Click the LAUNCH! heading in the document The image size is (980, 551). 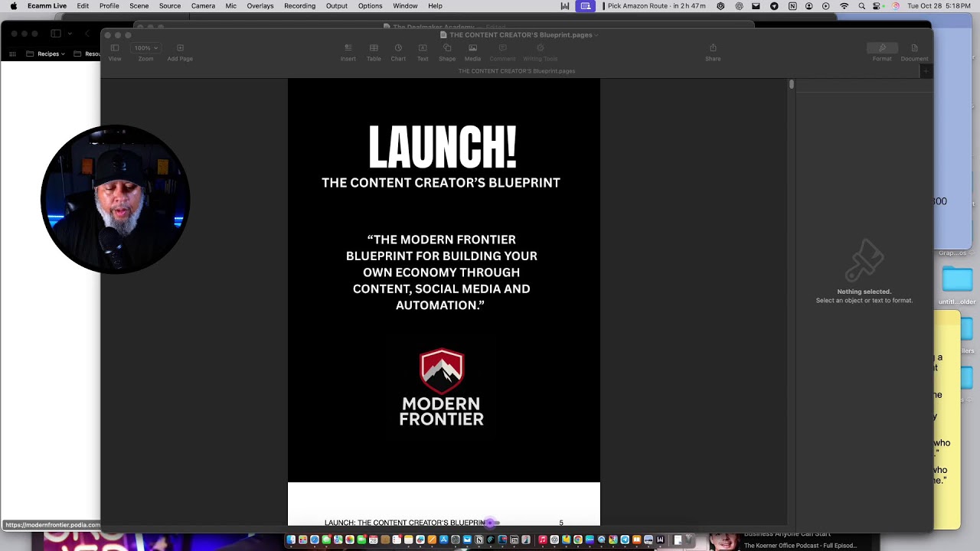click(443, 148)
